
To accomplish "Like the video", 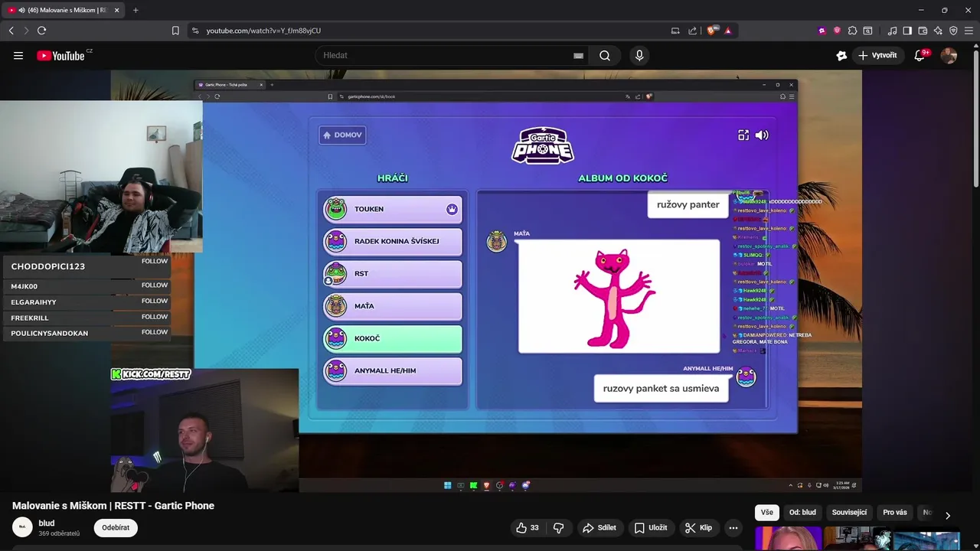I will tap(528, 527).
